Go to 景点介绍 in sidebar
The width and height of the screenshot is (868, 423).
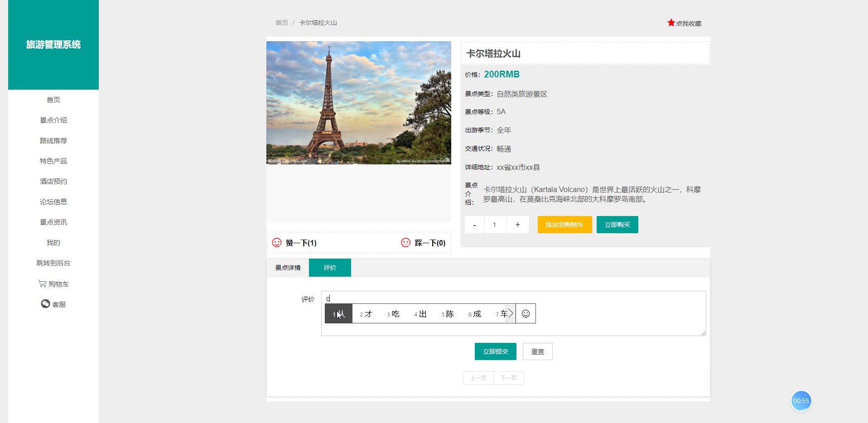[x=53, y=120]
